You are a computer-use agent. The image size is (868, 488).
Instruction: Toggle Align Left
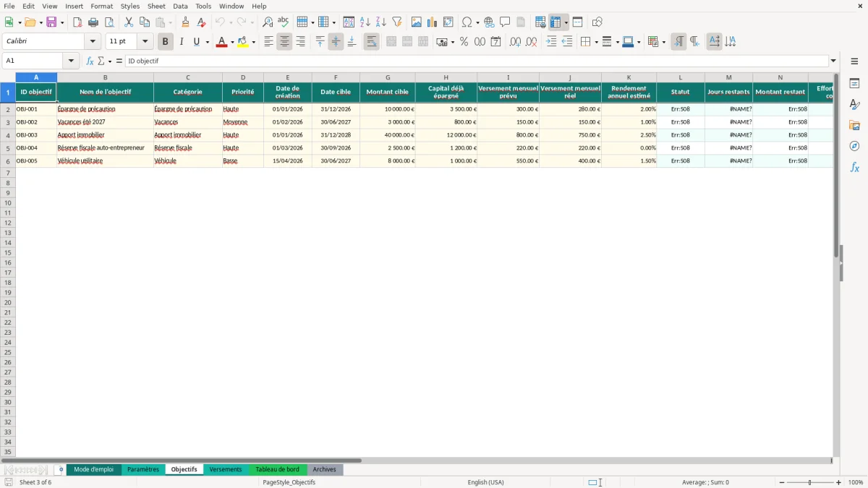click(x=268, y=42)
